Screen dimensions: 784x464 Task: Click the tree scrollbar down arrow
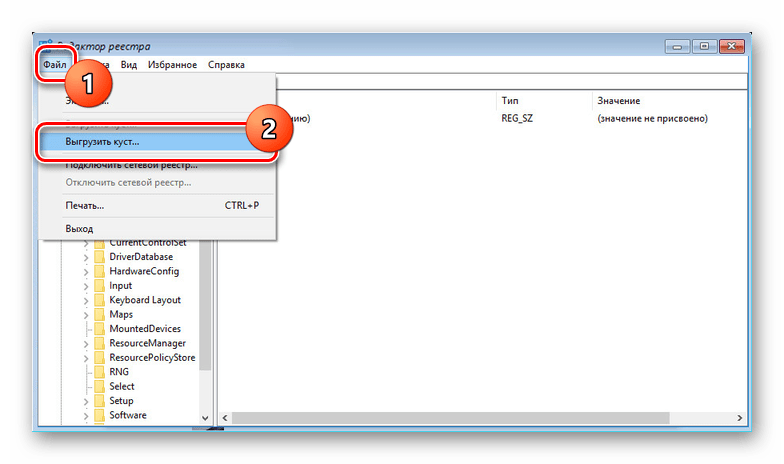205,418
